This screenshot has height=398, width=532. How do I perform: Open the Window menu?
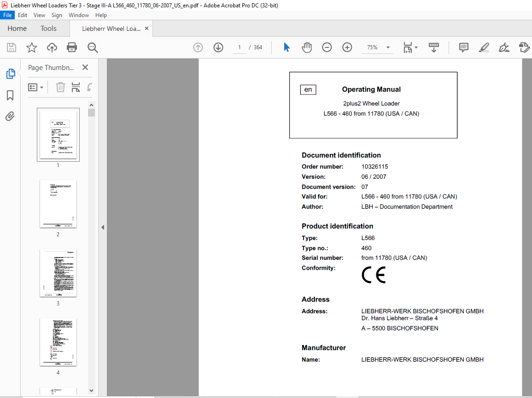(x=79, y=15)
